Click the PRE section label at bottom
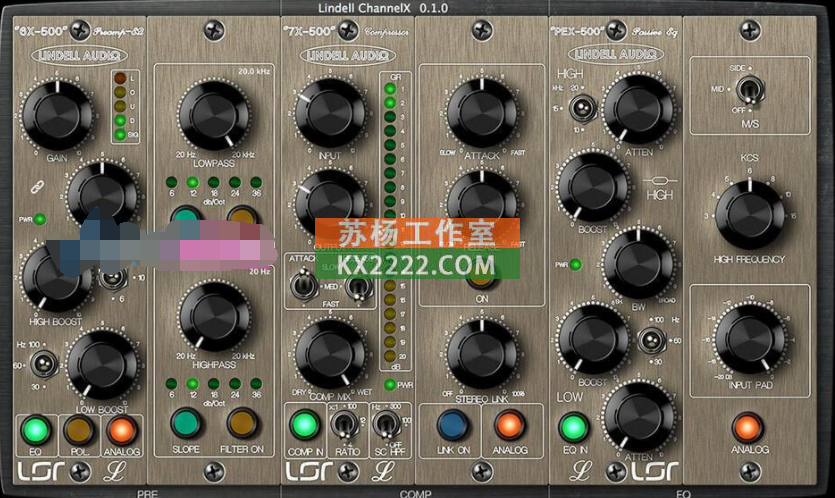This screenshot has height=498, width=835. [147, 494]
